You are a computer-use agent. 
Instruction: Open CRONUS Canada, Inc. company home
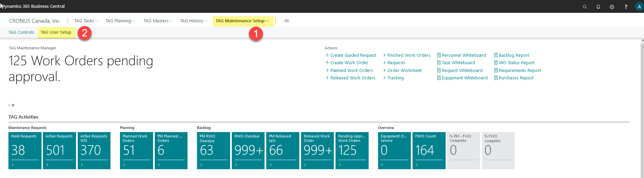pyautogui.click(x=35, y=21)
